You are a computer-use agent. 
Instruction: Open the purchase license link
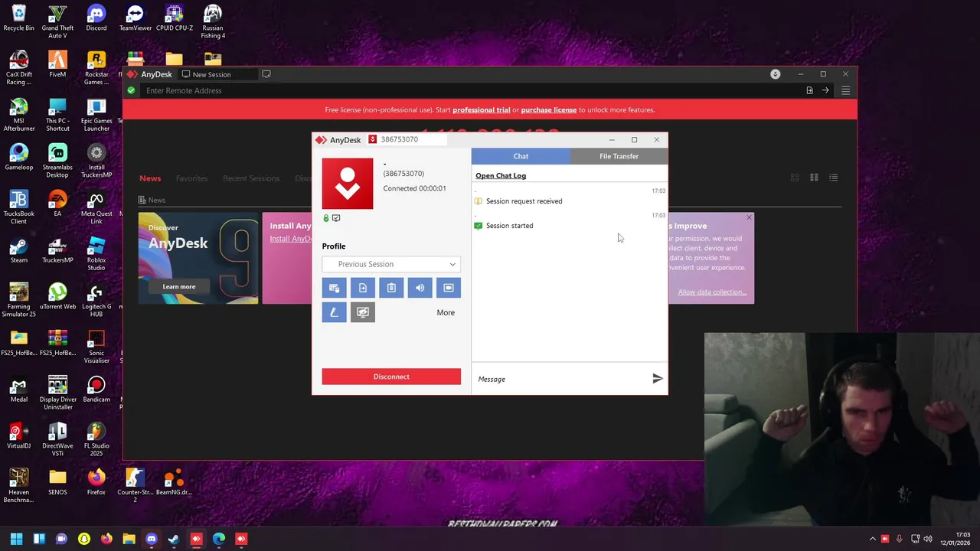549,109
